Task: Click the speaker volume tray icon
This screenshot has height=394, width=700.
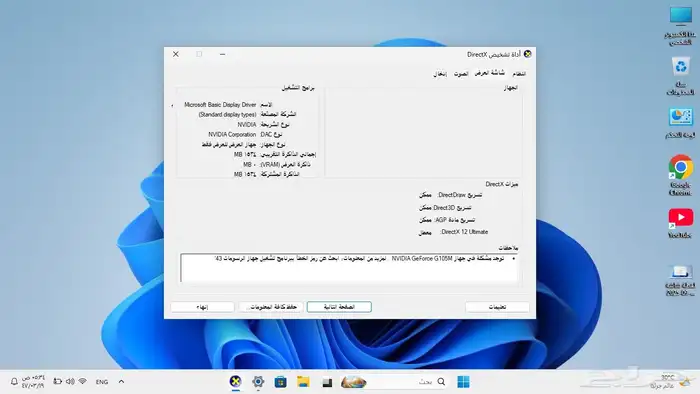Action: [70, 382]
